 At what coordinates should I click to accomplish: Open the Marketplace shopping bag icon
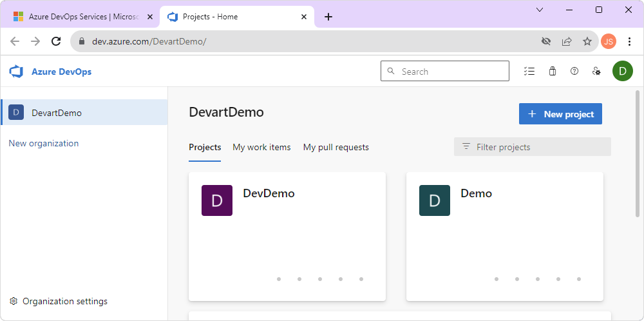pos(553,71)
